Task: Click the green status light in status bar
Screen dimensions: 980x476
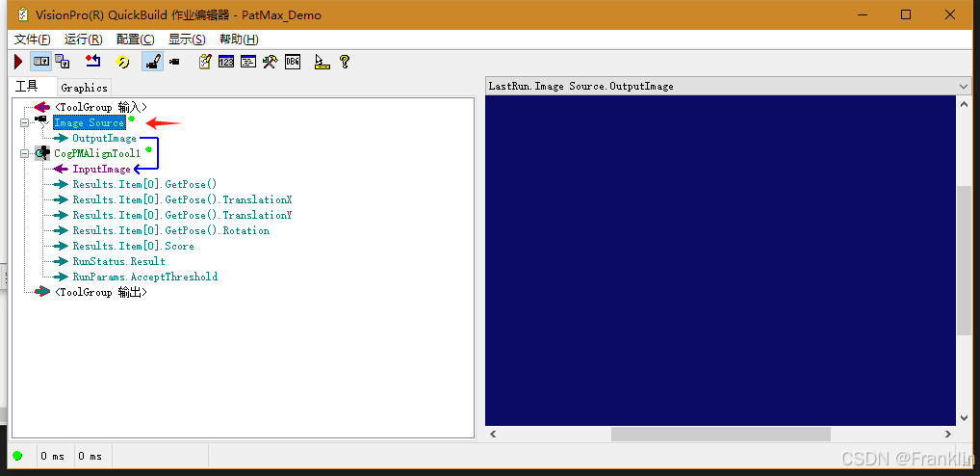Action: pos(17,456)
